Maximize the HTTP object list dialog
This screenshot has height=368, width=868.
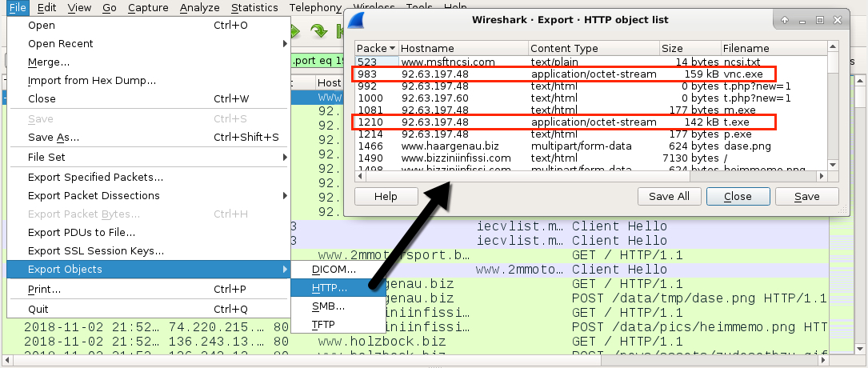820,20
